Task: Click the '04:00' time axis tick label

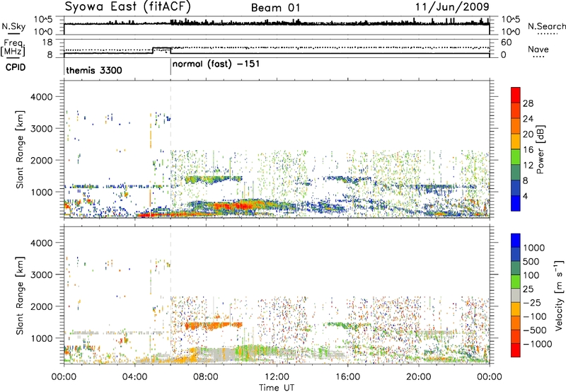Action: 134,377
